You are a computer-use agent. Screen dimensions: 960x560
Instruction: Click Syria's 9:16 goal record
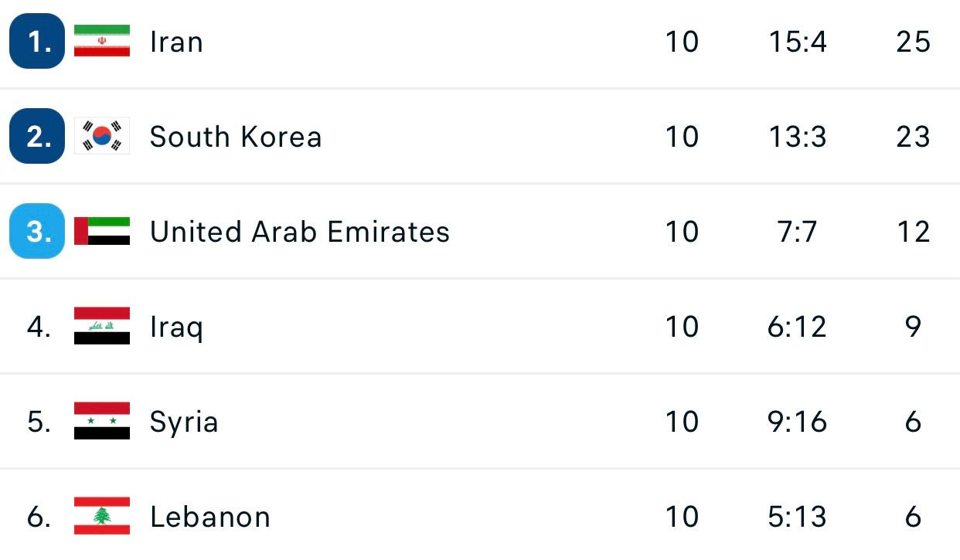pos(798,422)
